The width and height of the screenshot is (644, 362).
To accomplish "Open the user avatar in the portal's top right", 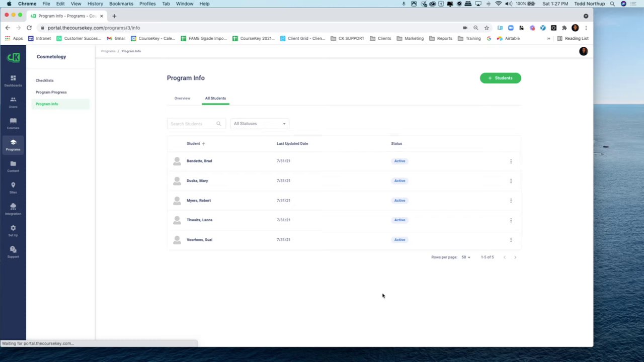I will [x=583, y=51].
